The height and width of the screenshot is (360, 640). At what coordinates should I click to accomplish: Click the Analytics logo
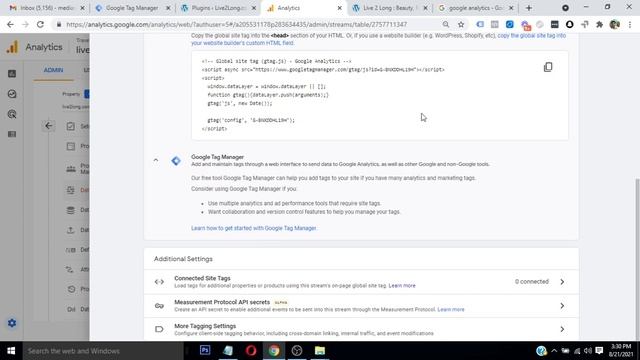pos(12,47)
